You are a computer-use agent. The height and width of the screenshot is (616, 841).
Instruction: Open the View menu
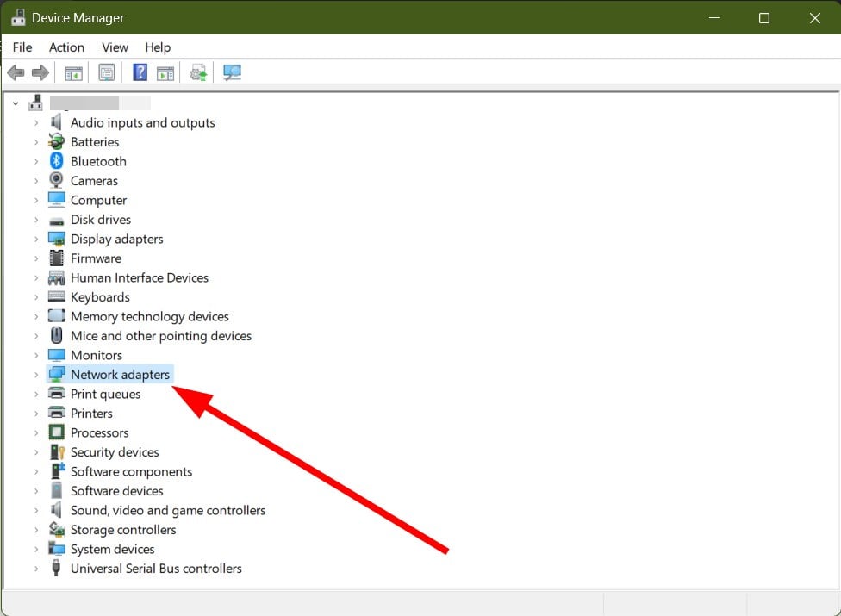[x=115, y=47]
